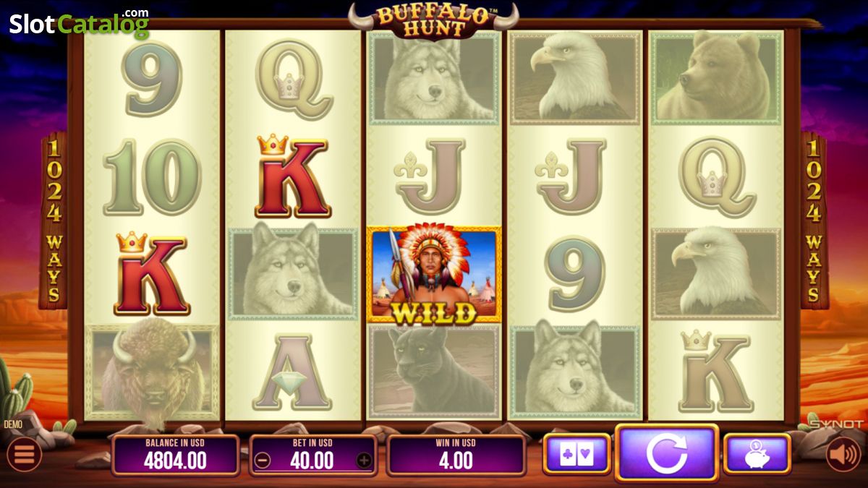Mute the game sound speaker icon
The height and width of the screenshot is (488, 868).
click(x=843, y=455)
